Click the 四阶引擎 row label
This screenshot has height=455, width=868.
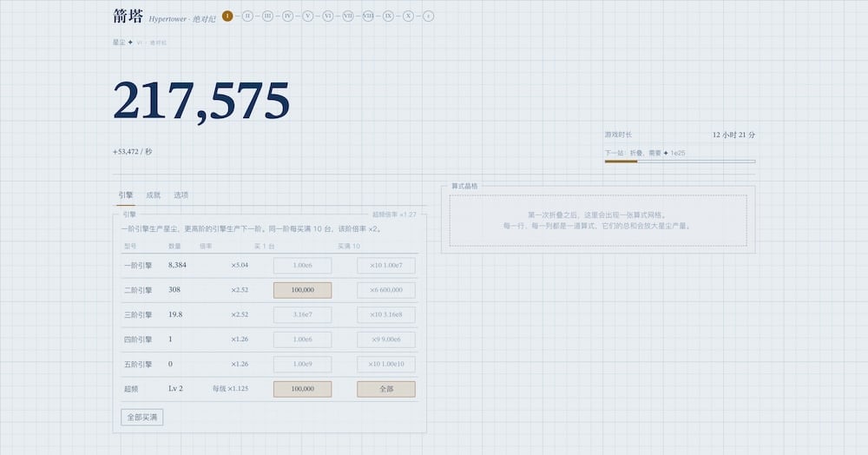pos(138,340)
